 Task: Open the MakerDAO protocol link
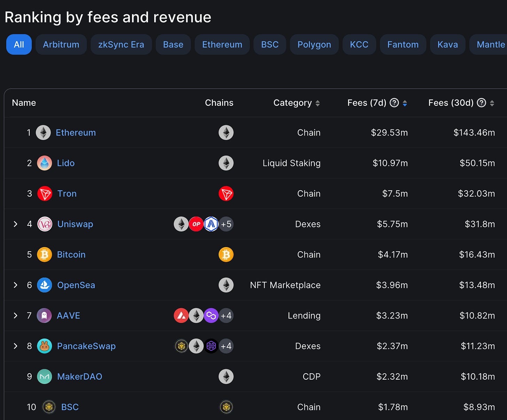coord(79,377)
